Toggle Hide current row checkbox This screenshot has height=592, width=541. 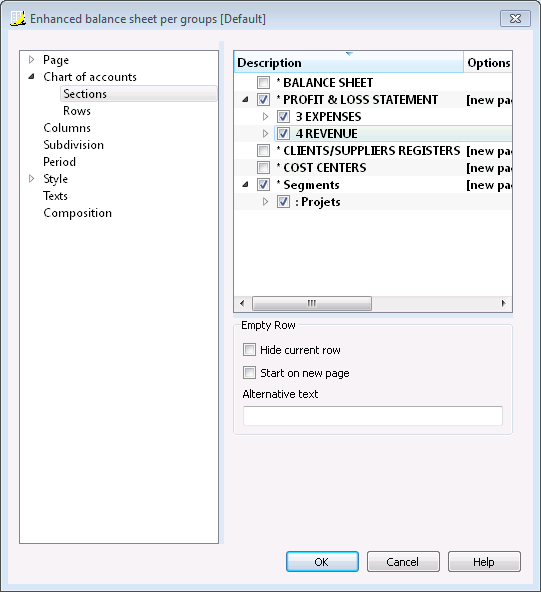pyautogui.click(x=249, y=350)
